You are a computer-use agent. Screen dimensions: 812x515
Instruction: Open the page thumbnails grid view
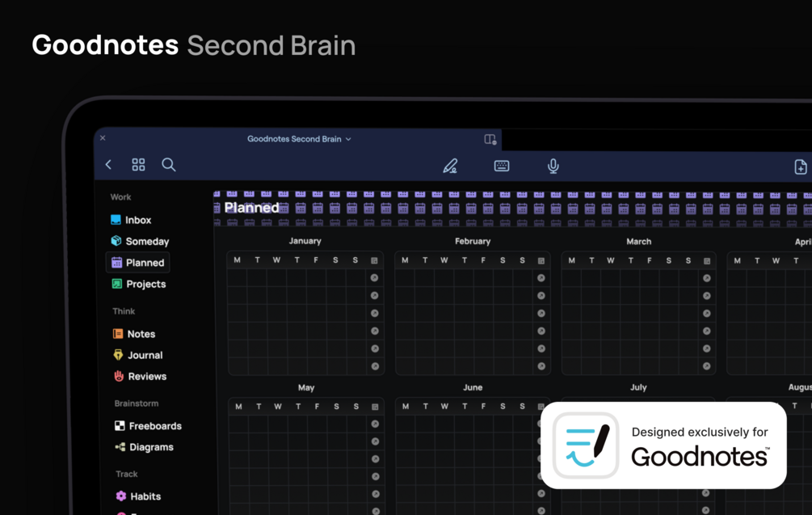[138, 165]
